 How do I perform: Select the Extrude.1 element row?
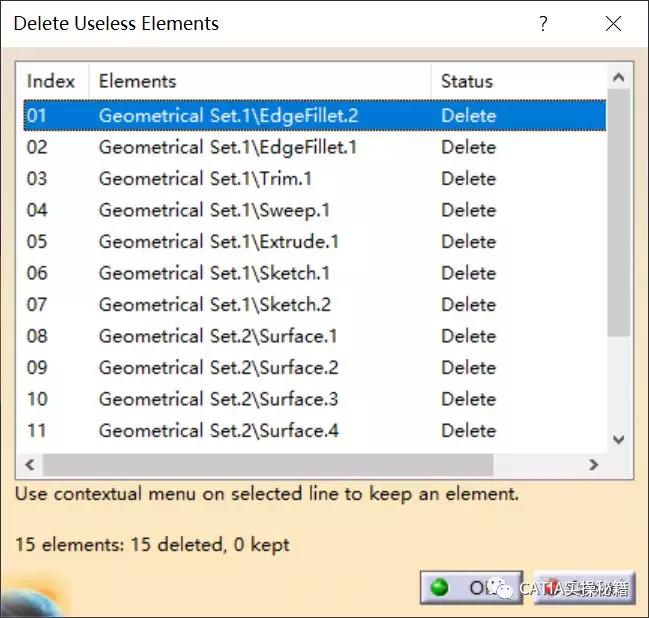point(219,242)
